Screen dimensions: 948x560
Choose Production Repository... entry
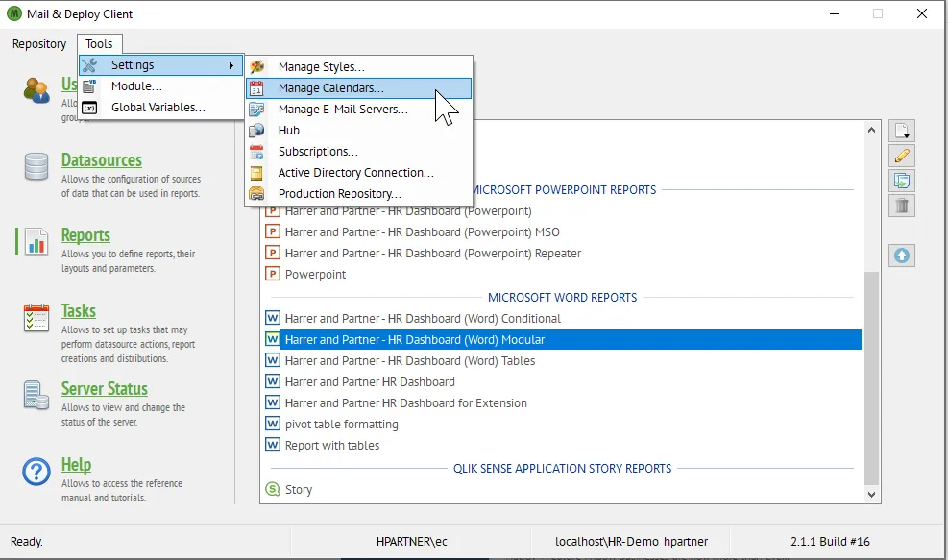[358, 194]
